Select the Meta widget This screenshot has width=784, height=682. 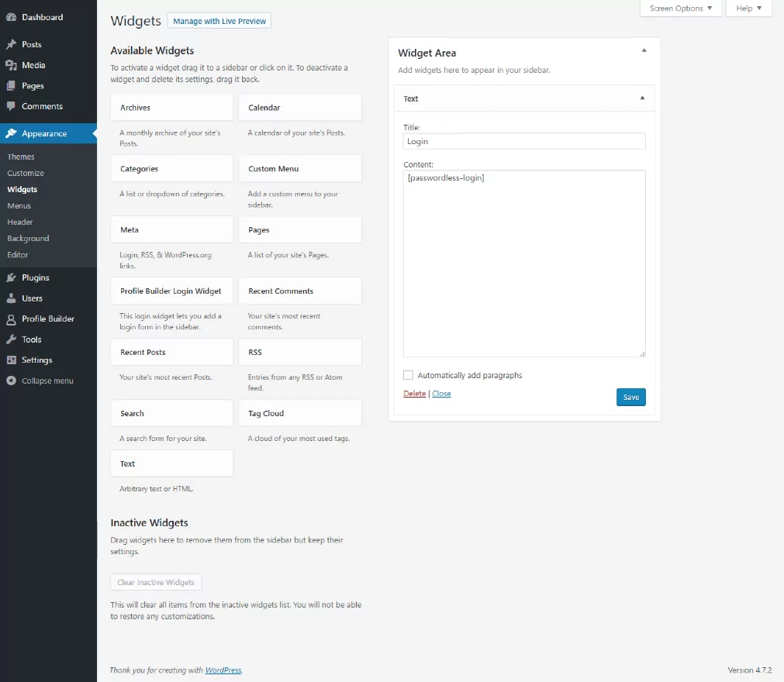point(171,230)
